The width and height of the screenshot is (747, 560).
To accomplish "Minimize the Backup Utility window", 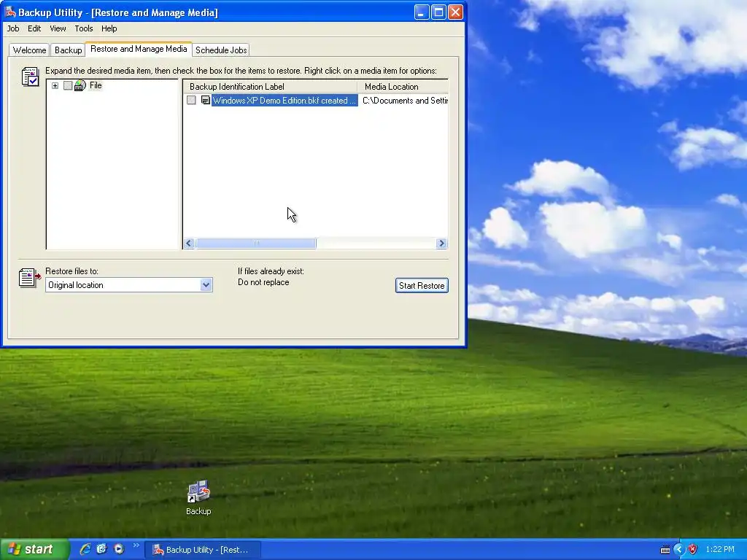I will pyautogui.click(x=421, y=12).
